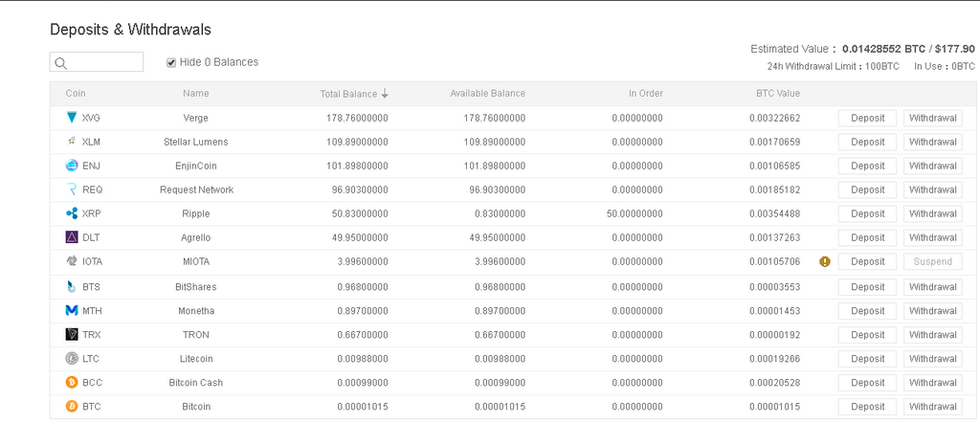Click the Verge total balance 178.76000000
Image resolution: width=980 pixels, height=424 pixels.
click(357, 118)
